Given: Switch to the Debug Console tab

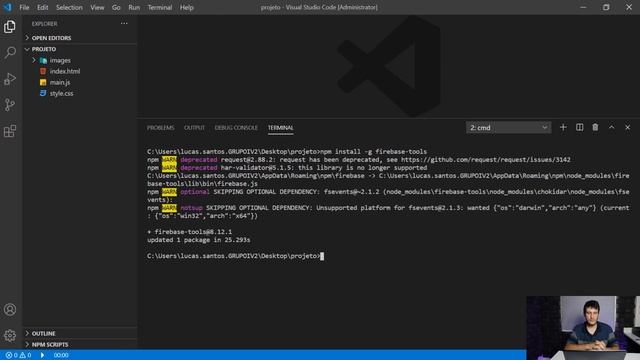Looking at the screenshot, I should coord(236,128).
